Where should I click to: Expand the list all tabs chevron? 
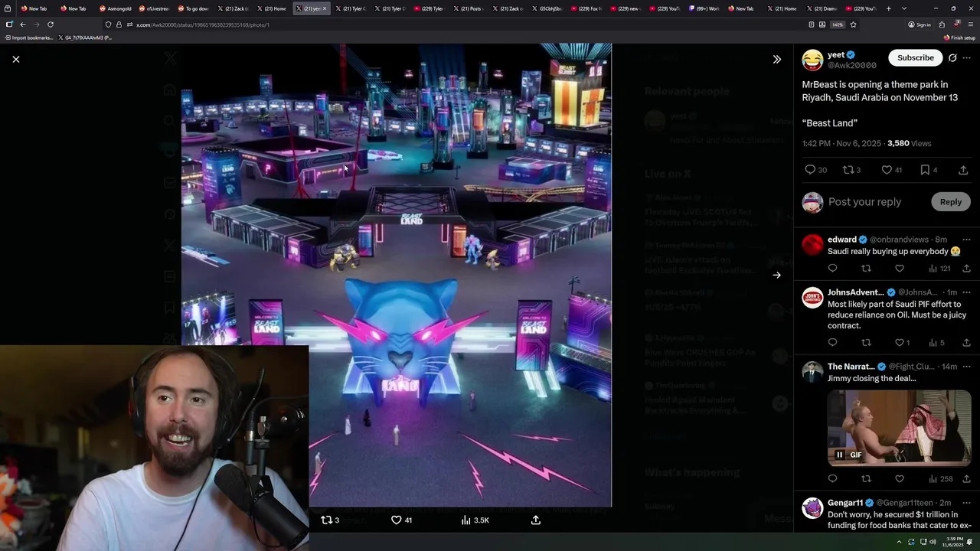coord(904,8)
